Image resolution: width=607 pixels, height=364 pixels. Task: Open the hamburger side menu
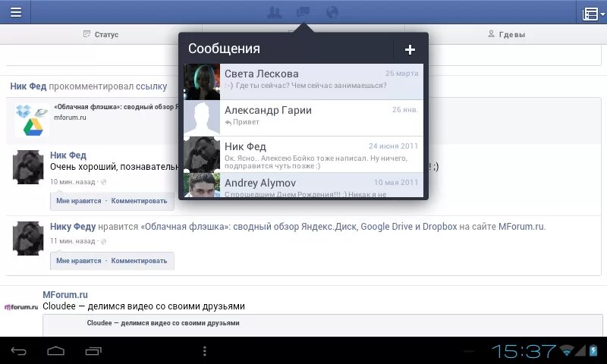(15, 12)
